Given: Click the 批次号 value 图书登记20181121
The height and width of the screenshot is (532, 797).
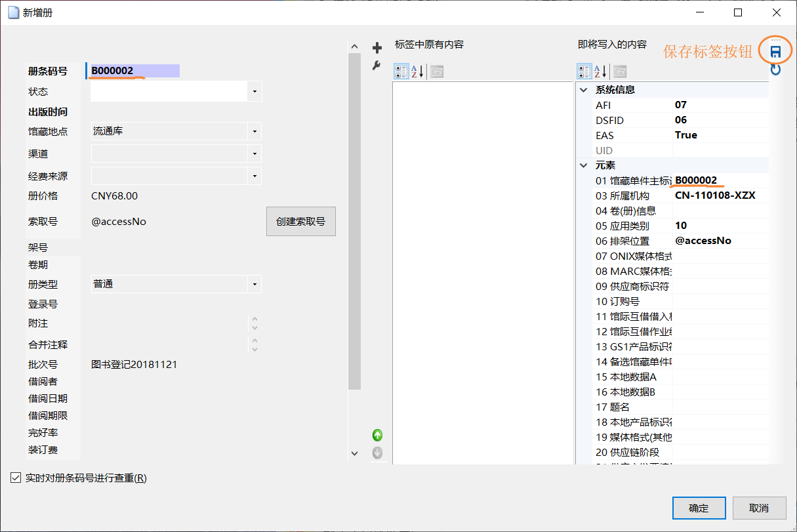Looking at the screenshot, I should tap(134, 365).
